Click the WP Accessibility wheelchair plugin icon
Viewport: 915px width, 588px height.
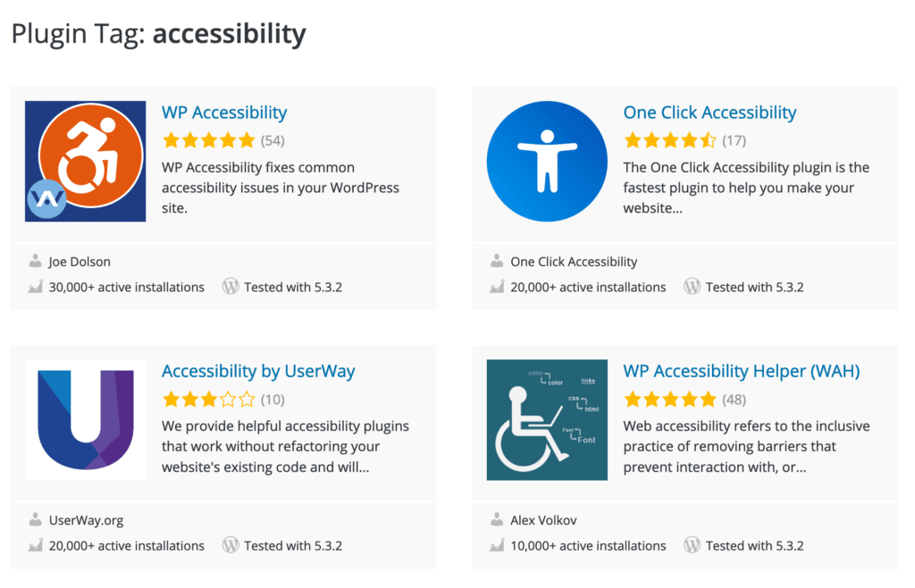click(x=85, y=161)
